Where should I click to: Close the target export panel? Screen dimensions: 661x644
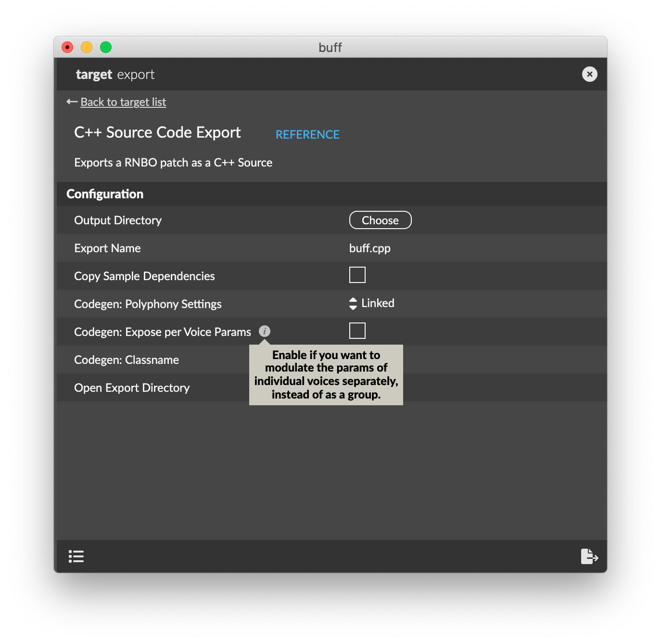coord(589,74)
